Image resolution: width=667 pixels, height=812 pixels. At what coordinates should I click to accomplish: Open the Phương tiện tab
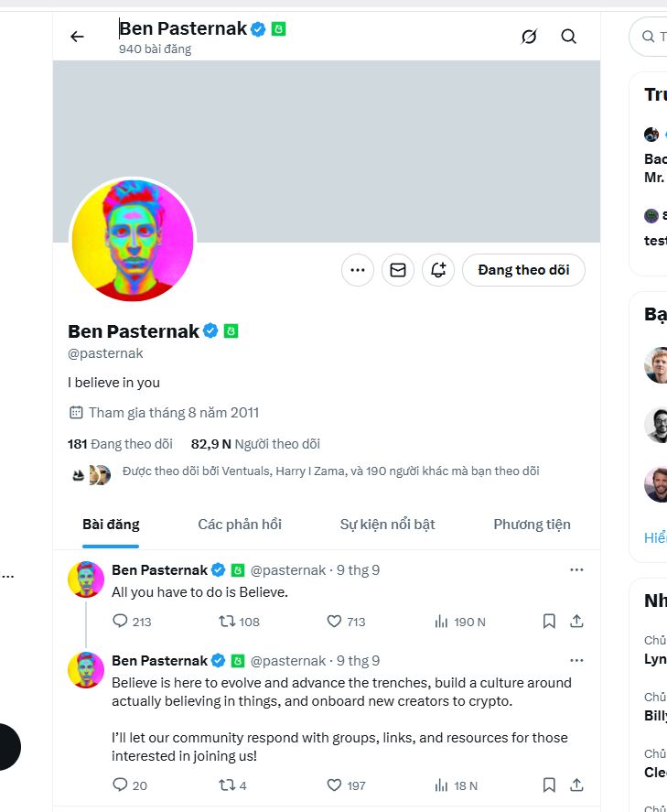tap(532, 525)
